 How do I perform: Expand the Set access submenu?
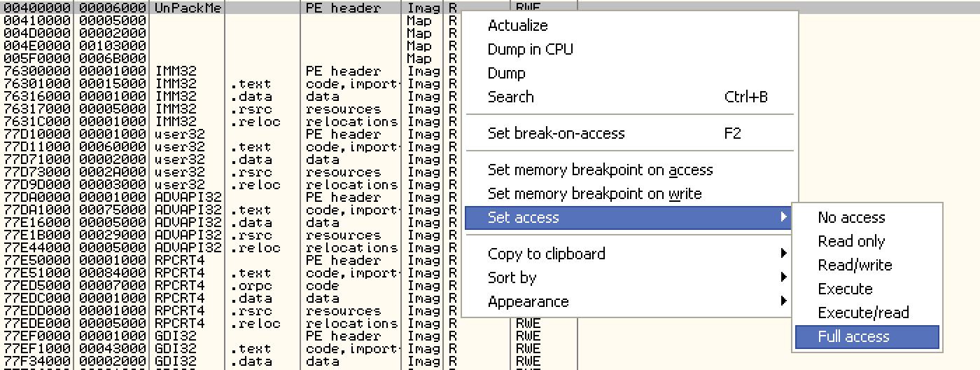pyautogui.click(x=524, y=218)
